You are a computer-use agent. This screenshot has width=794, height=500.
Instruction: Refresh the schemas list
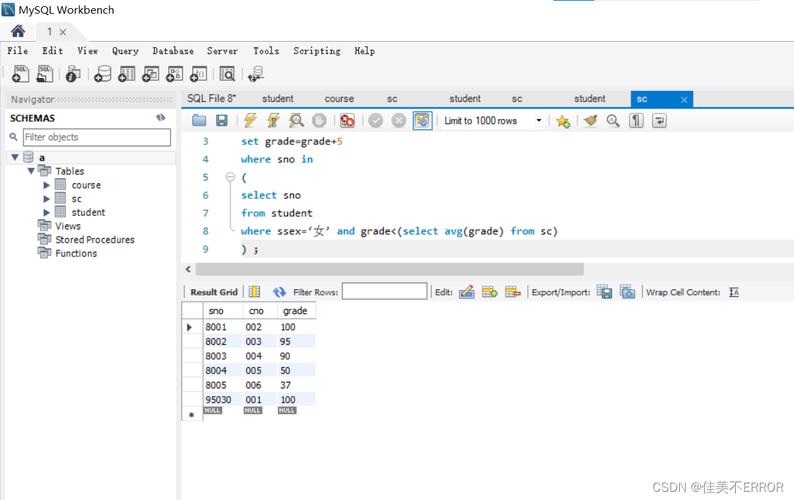pos(161,118)
